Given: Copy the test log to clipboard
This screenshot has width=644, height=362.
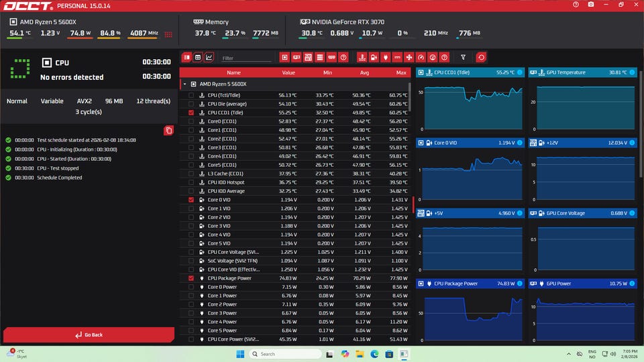Looking at the screenshot, I should pyautogui.click(x=168, y=131).
